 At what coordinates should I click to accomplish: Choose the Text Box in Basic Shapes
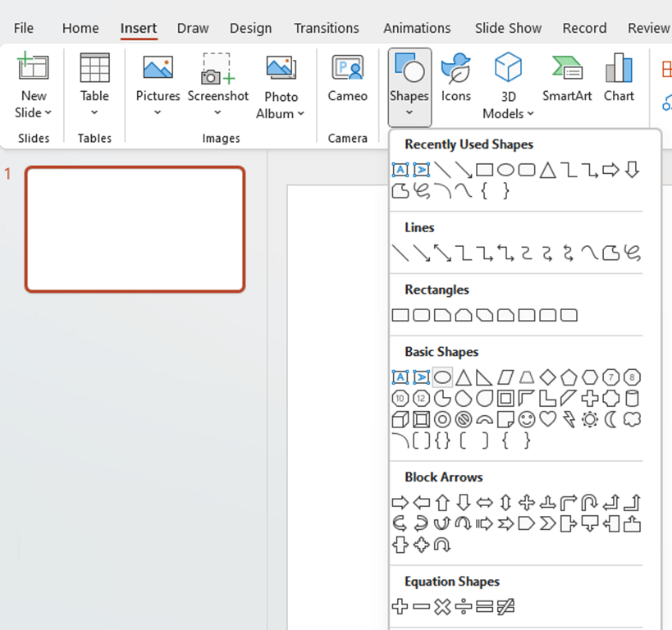[x=400, y=377]
